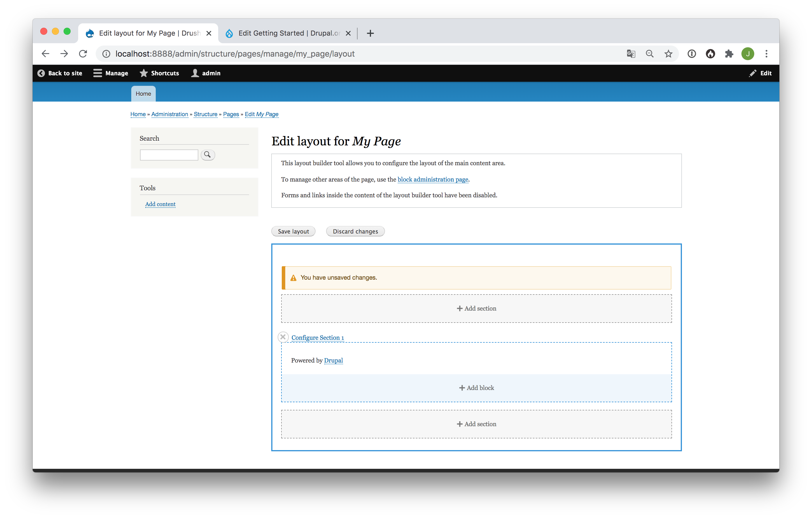The height and width of the screenshot is (519, 812).
Task: Open the admin user menu
Action: tap(206, 73)
